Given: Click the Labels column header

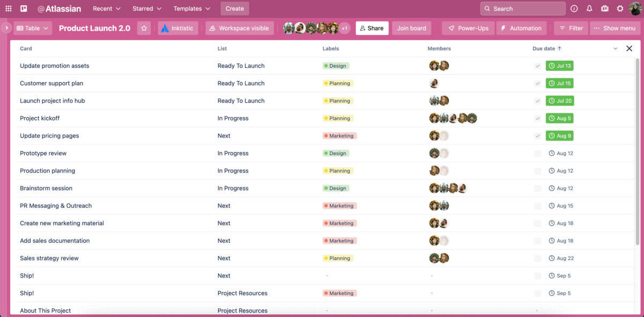Looking at the screenshot, I should [x=331, y=48].
